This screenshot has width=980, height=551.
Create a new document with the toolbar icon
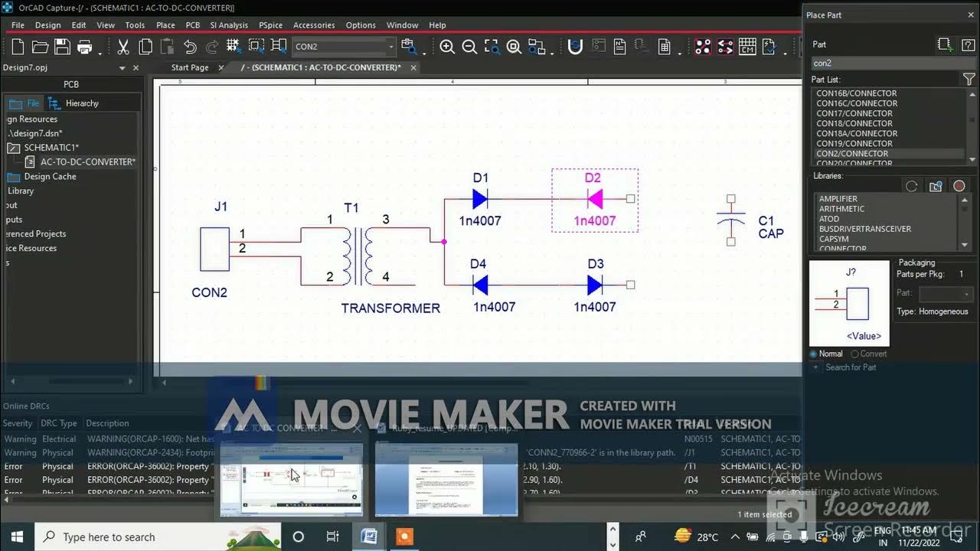point(18,47)
